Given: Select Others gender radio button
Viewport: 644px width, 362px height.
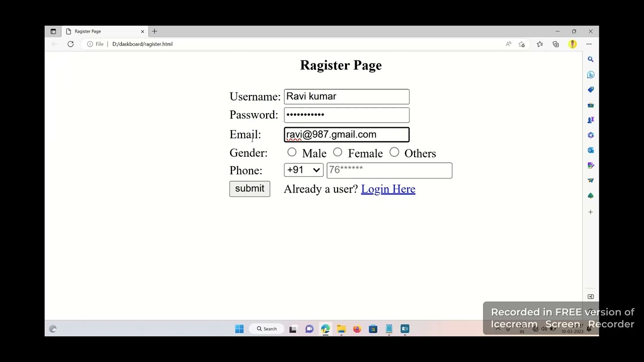Looking at the screenshot, I should 394,152.
